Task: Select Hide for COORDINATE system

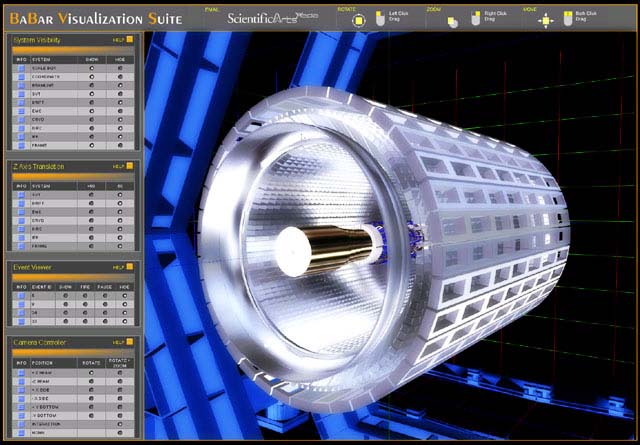Action: [120, 77]
